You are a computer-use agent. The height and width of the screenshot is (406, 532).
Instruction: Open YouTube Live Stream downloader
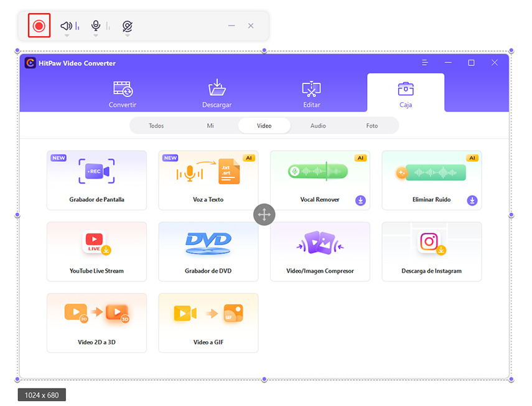[96, 252]
